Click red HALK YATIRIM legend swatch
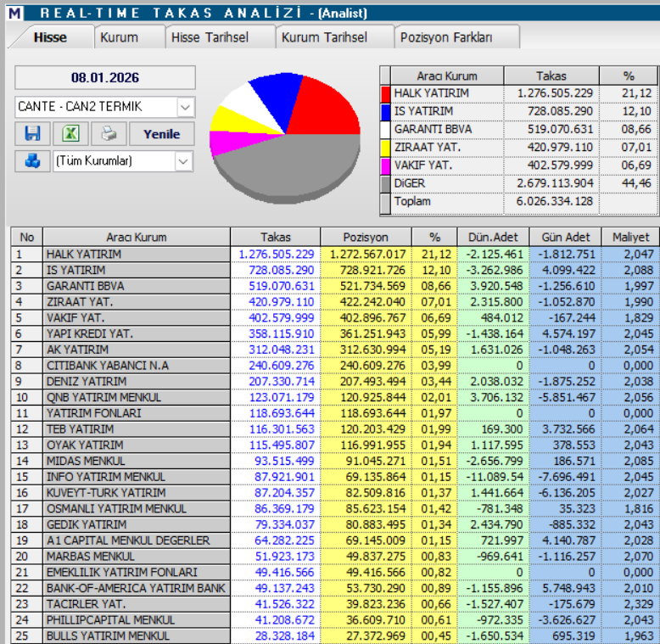 pos(385,93)
